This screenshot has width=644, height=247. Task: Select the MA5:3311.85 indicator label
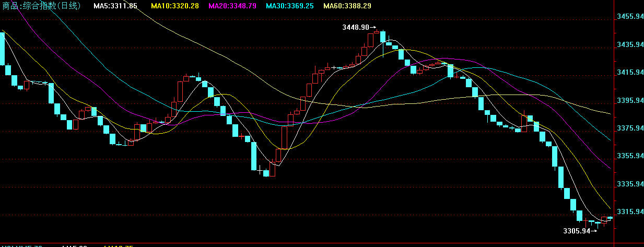point(115,6)
